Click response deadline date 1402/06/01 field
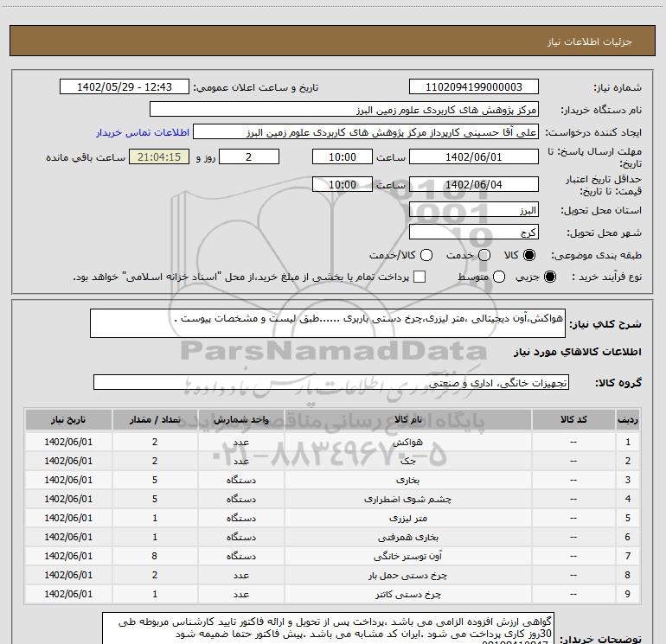The height and width of the screenshot is (644, 666). pos(474,157)
